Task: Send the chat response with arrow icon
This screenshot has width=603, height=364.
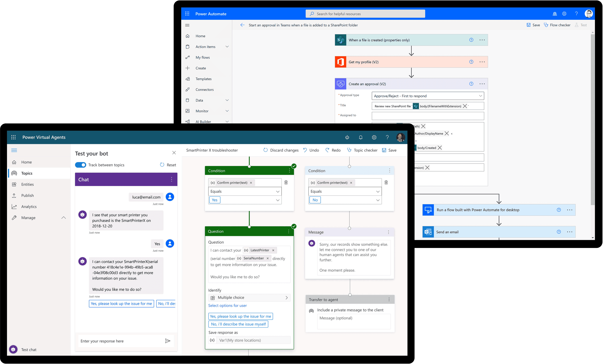Action: point(168,341)
